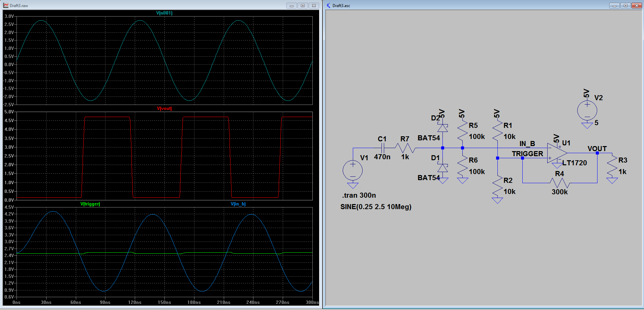644x310 pixels.
Task: Click the LT1720 part name
Action: tap(575, 163)
